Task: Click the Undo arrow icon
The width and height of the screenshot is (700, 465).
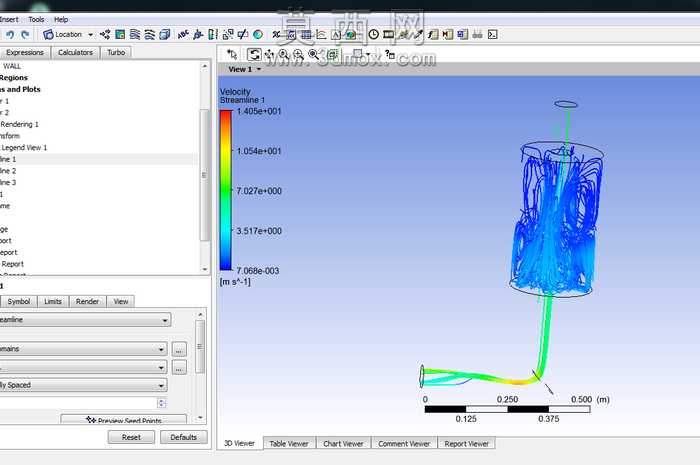Action: 10,34
